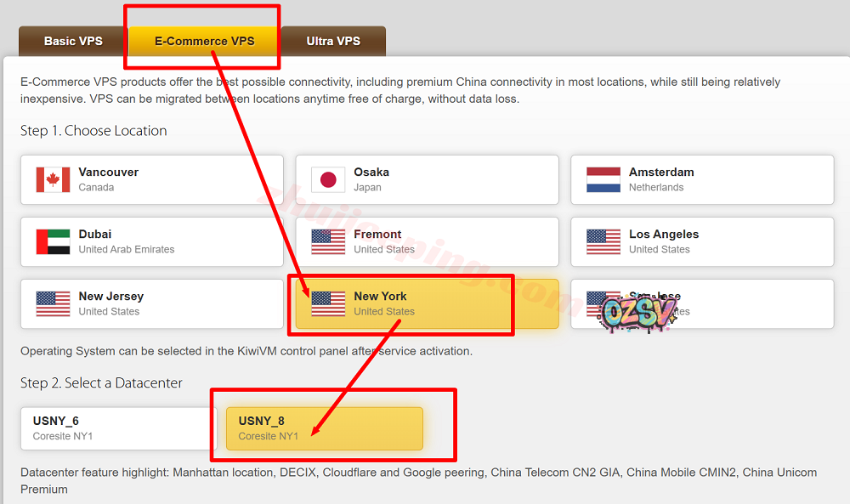
Task: Click the US flag beside Fremont
Action: (x=328, y=241)
